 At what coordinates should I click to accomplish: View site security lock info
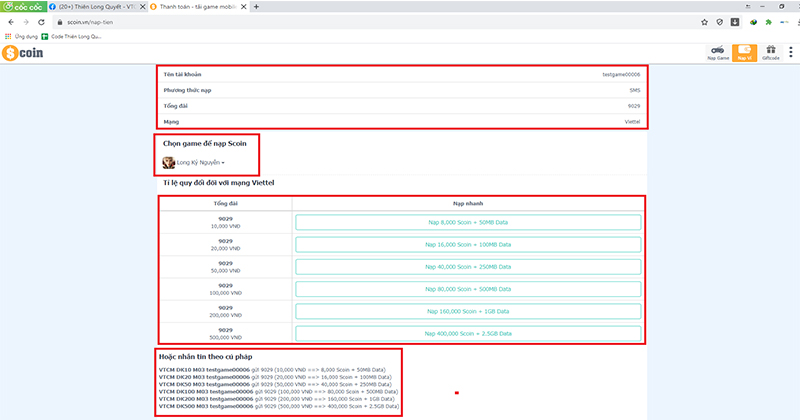click(x=60, y=22)
